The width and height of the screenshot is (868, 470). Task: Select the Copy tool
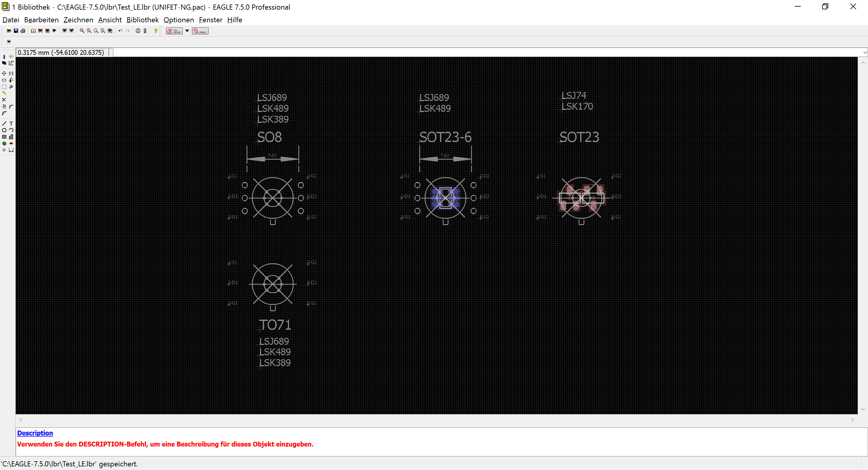coord(11,74)
